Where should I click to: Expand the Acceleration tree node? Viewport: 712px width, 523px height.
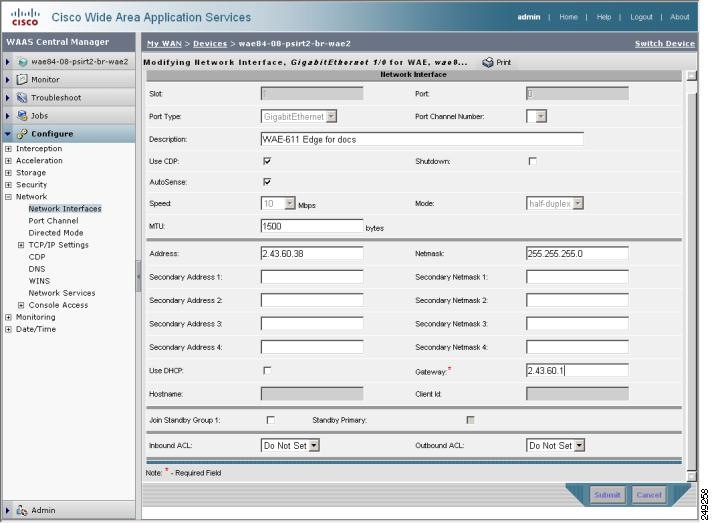point(8,161)
